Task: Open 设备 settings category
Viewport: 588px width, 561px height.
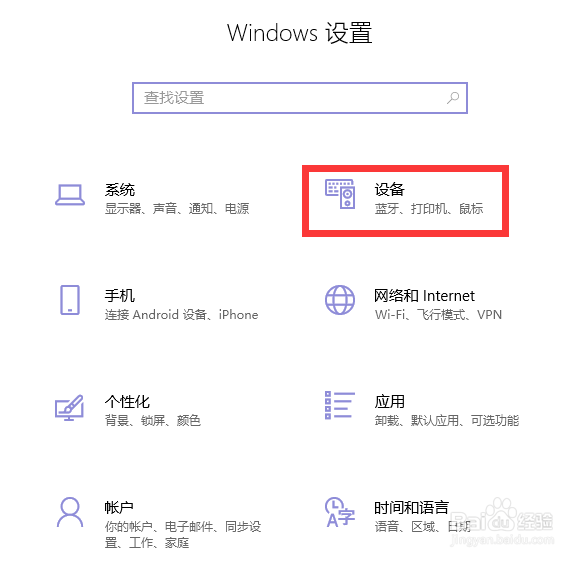Action: point(390,189)
